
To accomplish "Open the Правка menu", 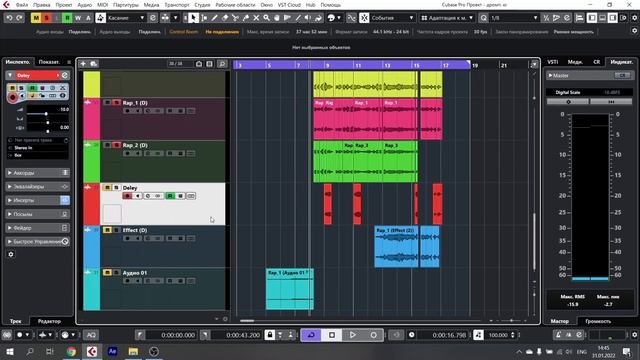I will click(x=42, y=5).
